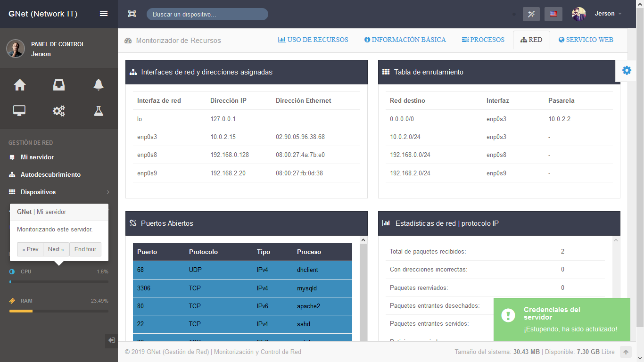Click the sidebar profile photo
Image resolution: width=644 pixels, height=362 pixels.
click(16, 49)
